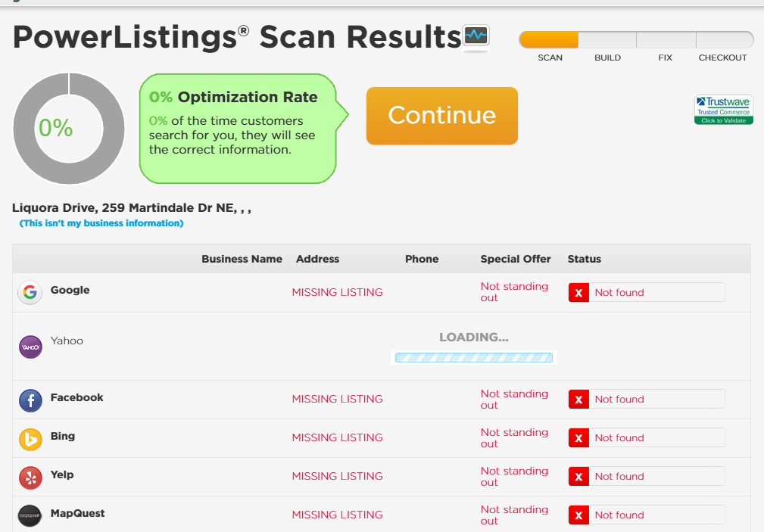Select the BUILD step in progress bar
Screen dimensions: 764x532
point(607,39)
